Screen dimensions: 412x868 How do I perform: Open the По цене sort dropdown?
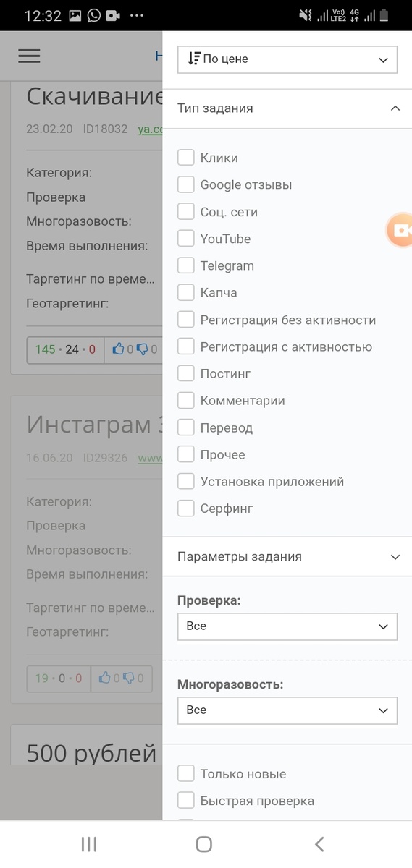pos(287,59)
